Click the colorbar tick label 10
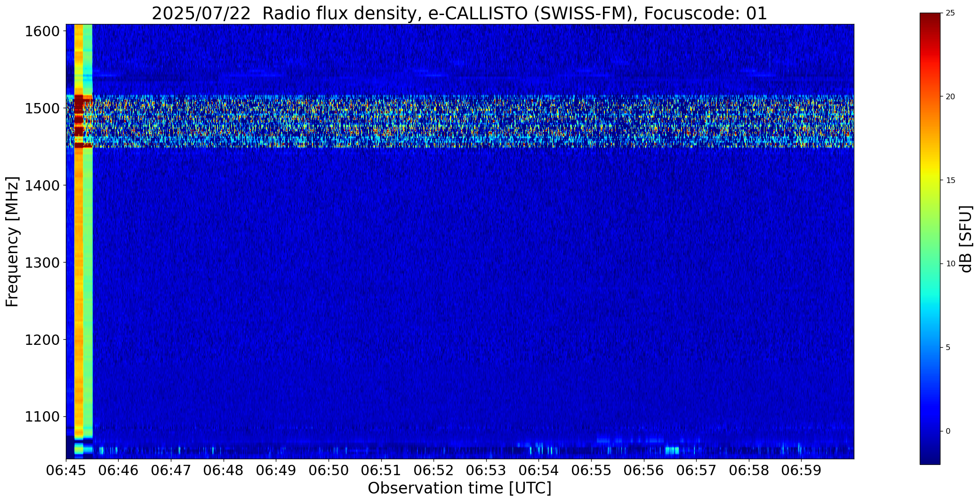 tap(950, 264)
